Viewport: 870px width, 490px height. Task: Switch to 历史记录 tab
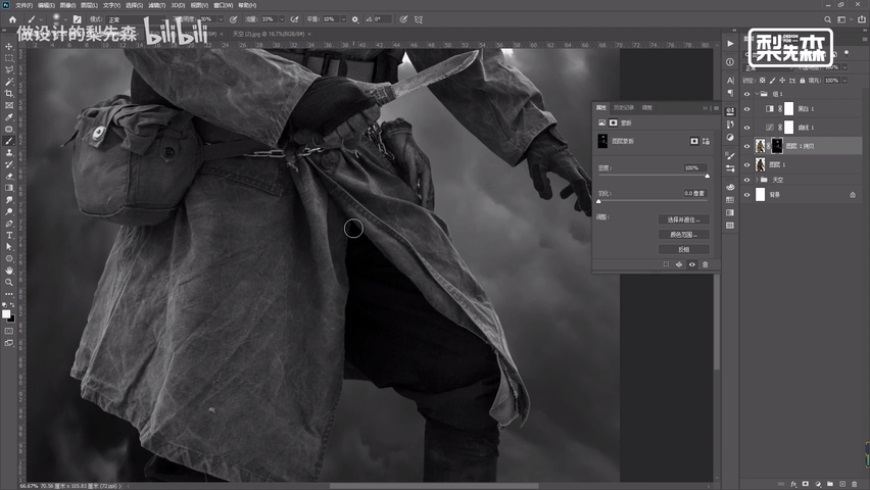[624, 108]
